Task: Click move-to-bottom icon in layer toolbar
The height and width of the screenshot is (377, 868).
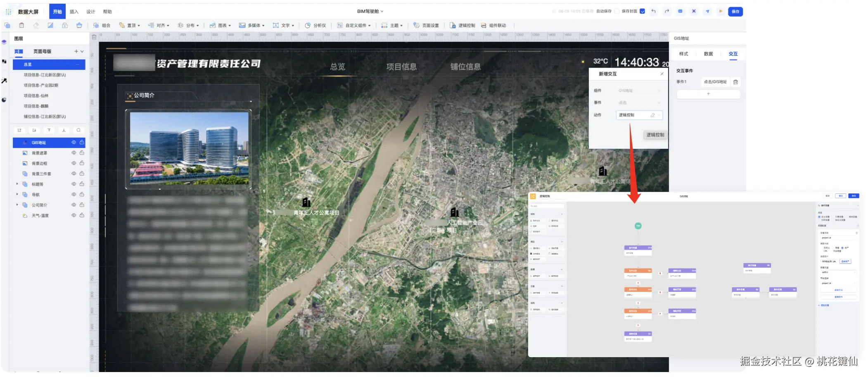Action: (64, 130)
